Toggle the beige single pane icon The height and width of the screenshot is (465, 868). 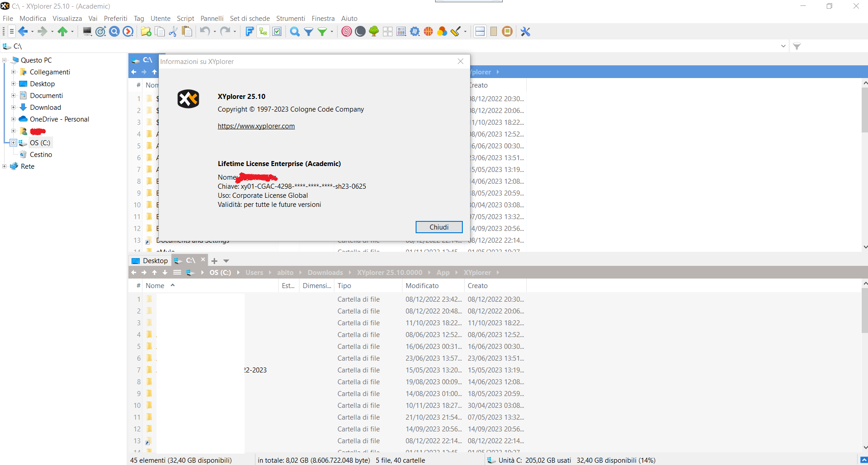[494, 31]
